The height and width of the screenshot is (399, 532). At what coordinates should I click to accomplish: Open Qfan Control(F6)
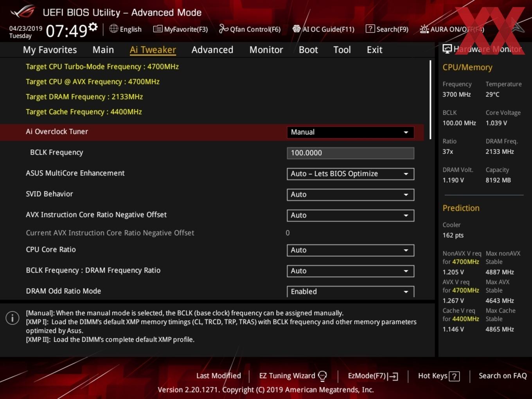[250, 29]
